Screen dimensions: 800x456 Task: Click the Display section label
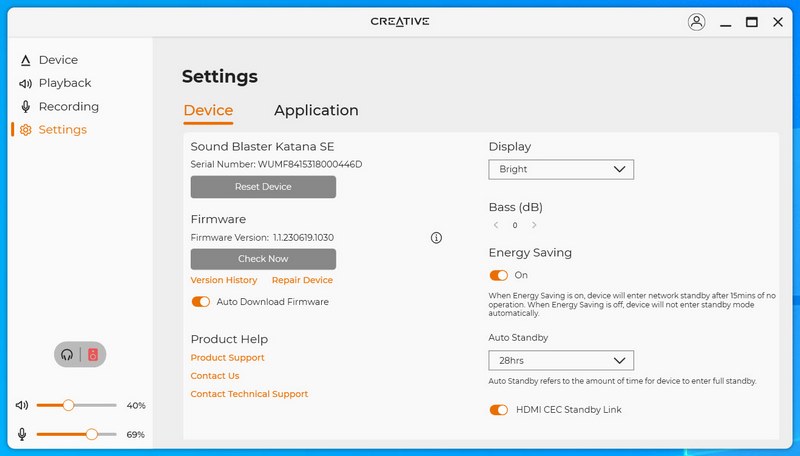[510, 147]
